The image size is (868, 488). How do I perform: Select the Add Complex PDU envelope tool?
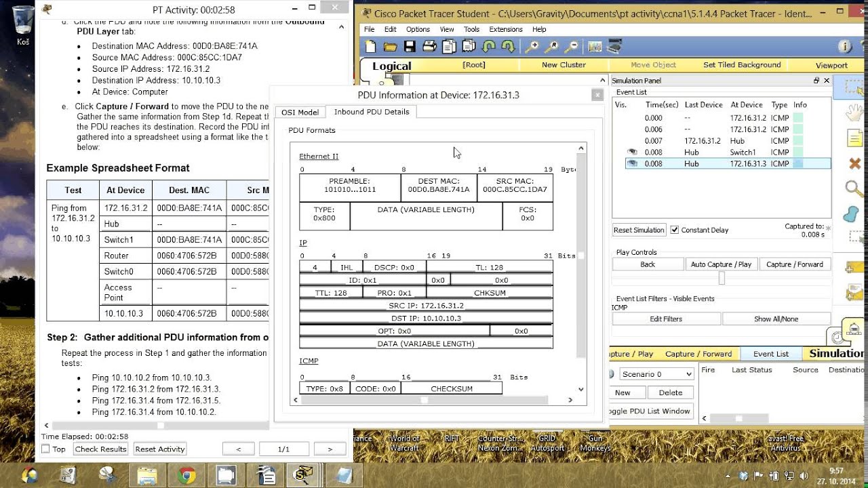(x=855, y=293)
